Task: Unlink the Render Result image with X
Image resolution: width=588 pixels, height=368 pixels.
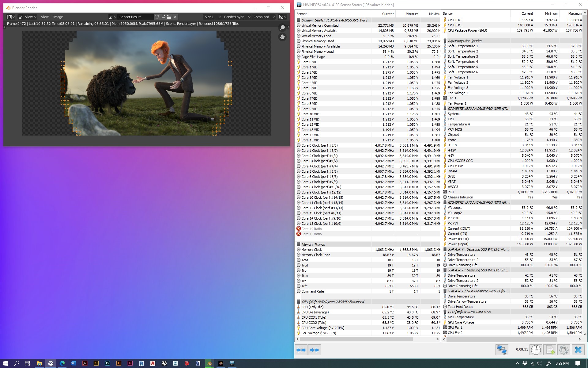Action: pos(175,17)
